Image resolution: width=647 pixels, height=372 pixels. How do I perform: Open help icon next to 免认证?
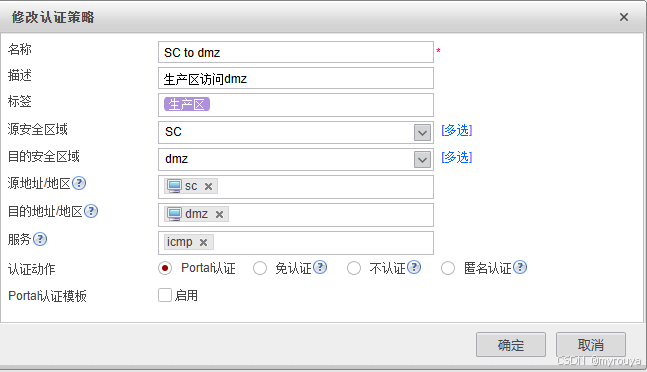320,268
